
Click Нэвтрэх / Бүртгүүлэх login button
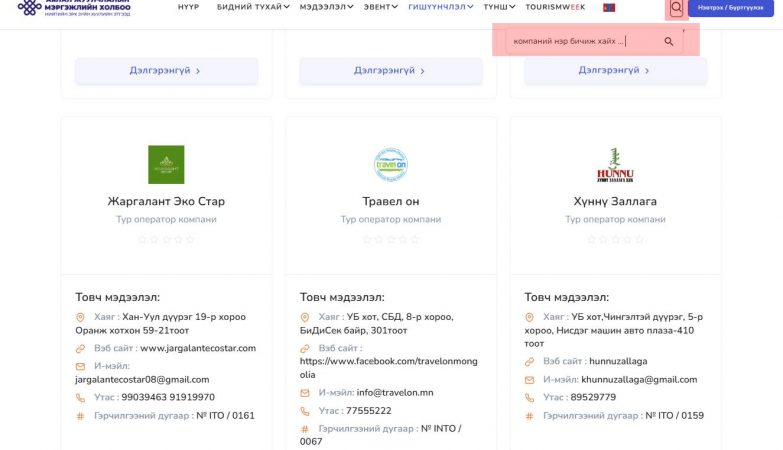731,8
